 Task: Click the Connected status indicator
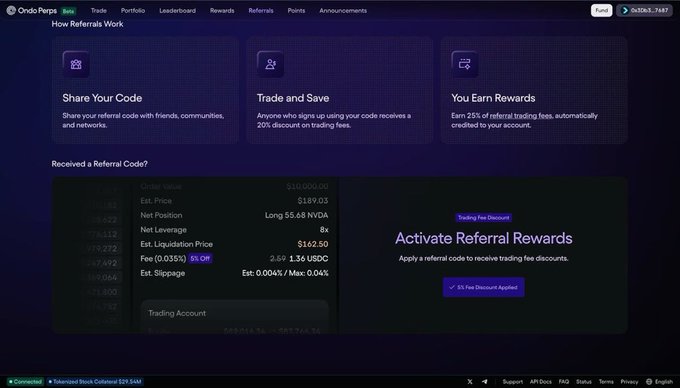pos(26,381)
